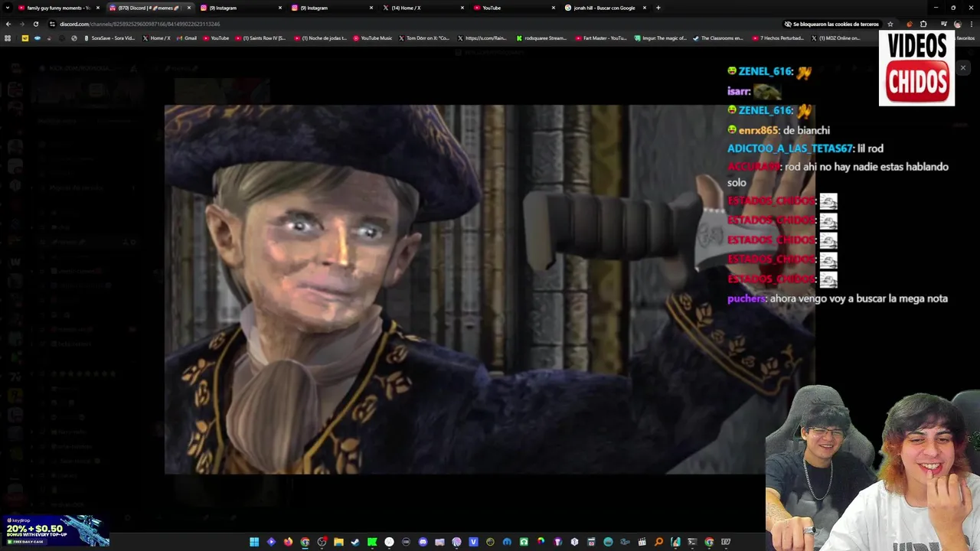This screenshot has height=551, width=980.
Task: Open the browser extensions puzzle icon
Action: (923, 24)
